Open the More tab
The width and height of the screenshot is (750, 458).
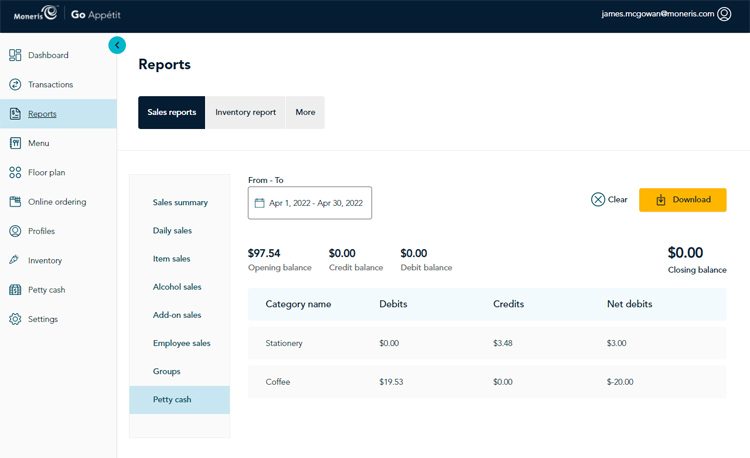305,112
